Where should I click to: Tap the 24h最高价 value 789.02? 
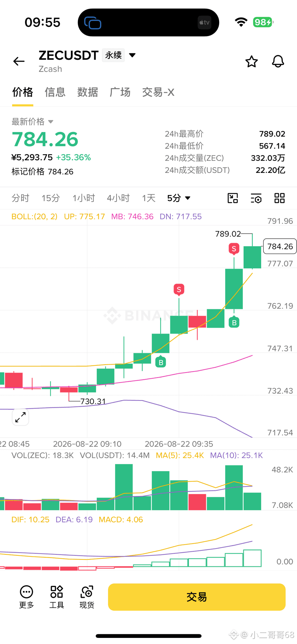(272, 134)
